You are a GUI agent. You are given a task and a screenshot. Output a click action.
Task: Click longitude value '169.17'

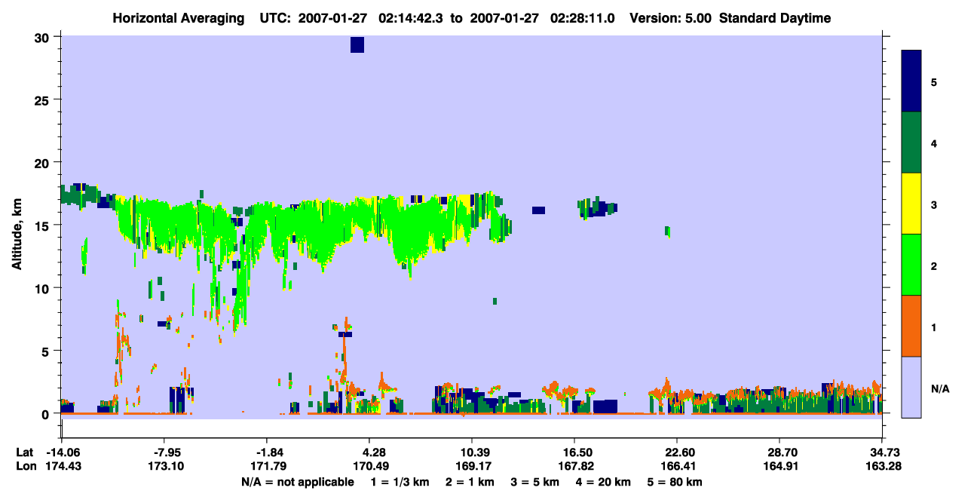(x=472, y=467)
